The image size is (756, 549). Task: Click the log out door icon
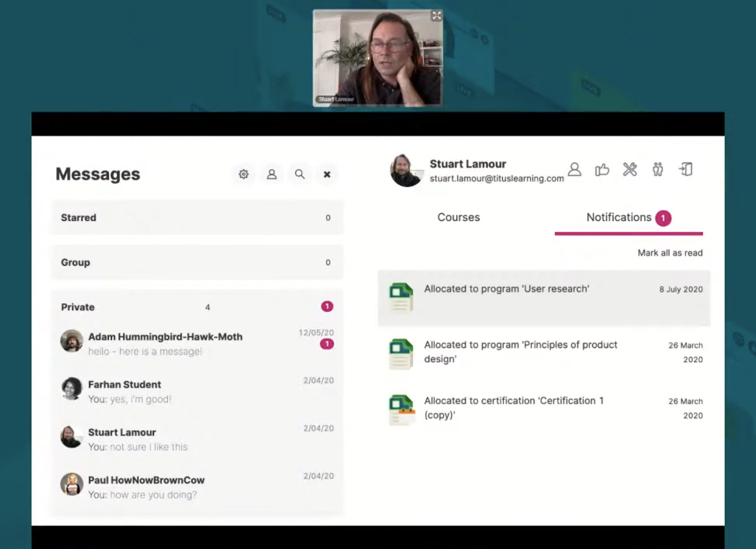coord(686,169)
